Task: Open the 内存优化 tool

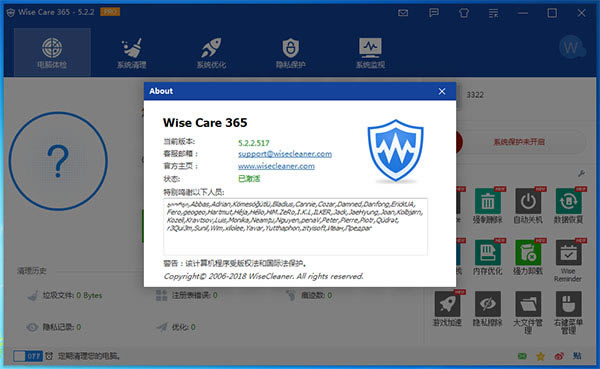Action: [488, 257]
